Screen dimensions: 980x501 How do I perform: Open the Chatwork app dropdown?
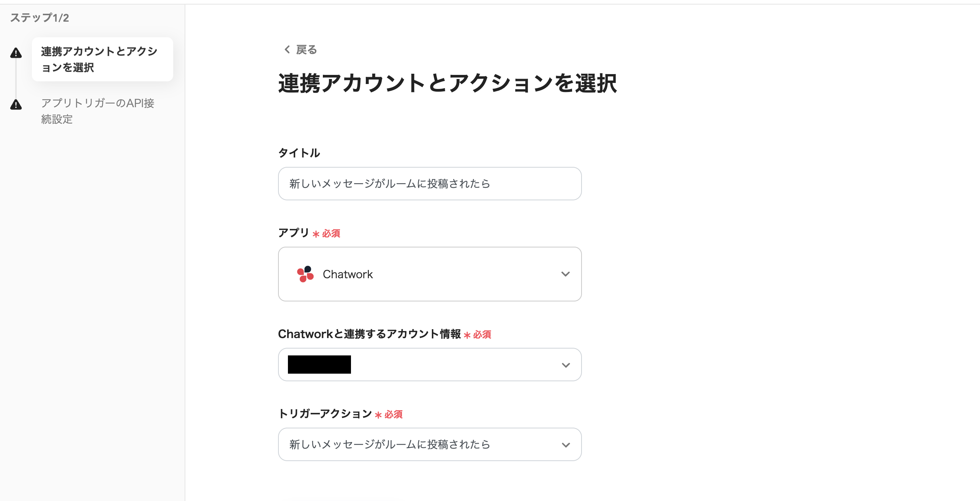430,274
